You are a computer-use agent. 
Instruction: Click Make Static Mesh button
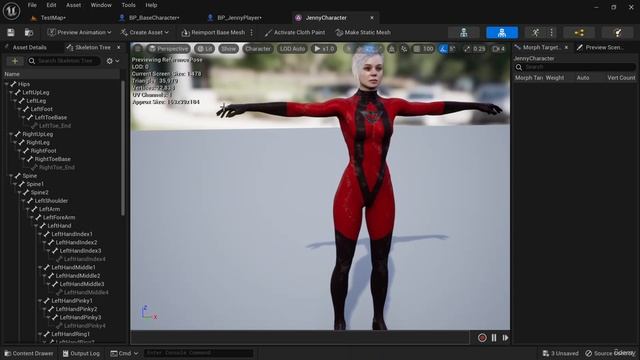363,33
